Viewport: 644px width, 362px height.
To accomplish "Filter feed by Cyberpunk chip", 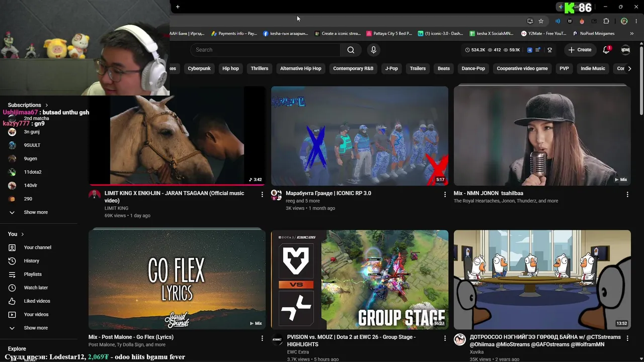I will pos(199,68).
